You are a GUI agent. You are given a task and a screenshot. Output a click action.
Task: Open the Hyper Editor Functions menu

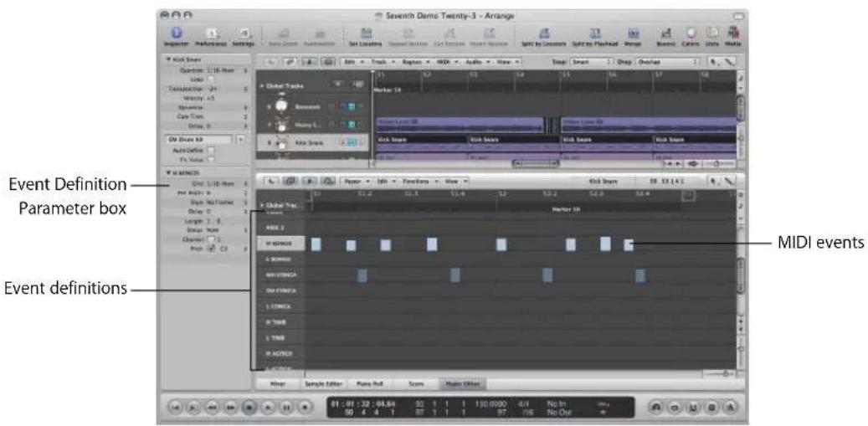tap(419, 181)
